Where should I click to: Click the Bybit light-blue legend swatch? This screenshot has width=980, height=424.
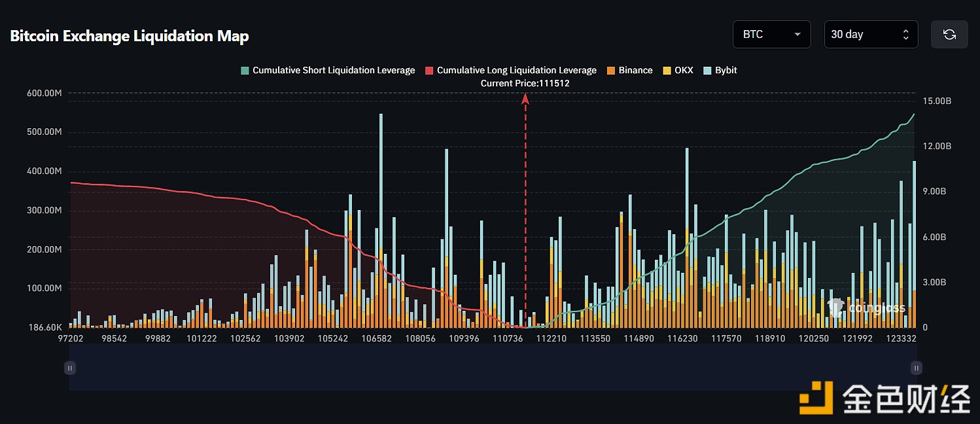coord(709,70)
